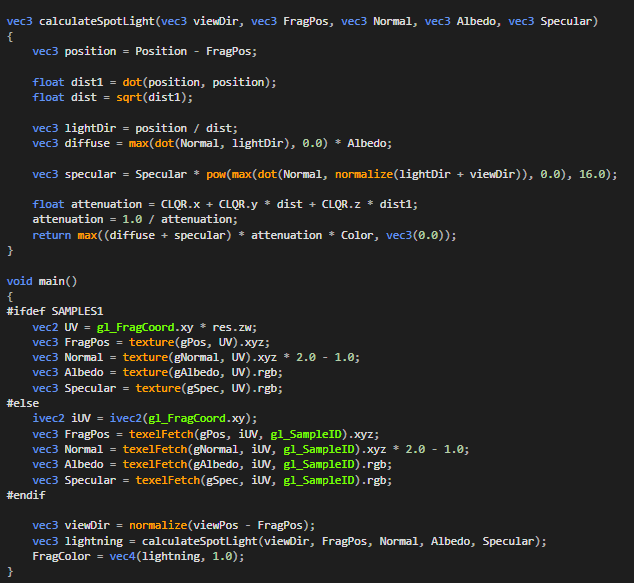This screenshot has width=634, height=583.
Task: Click the '#endif' directive
Action: tap(26, 495)
